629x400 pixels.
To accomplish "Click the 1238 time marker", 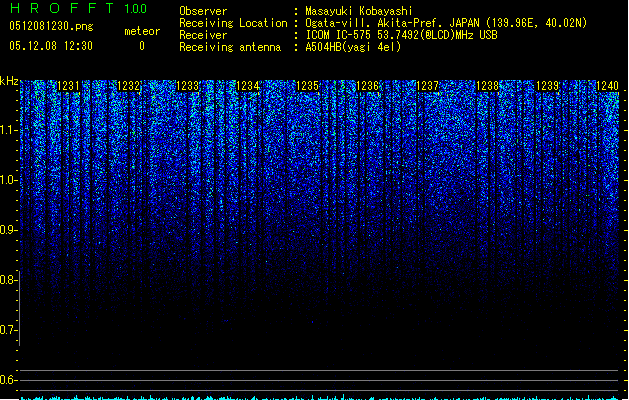I will point(487,86).
